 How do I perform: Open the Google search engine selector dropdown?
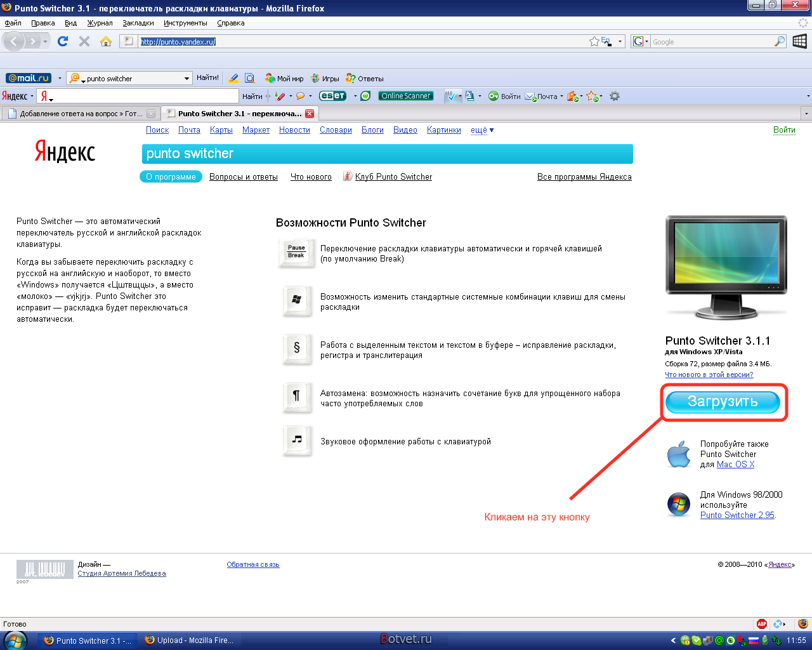pos(646,42)
